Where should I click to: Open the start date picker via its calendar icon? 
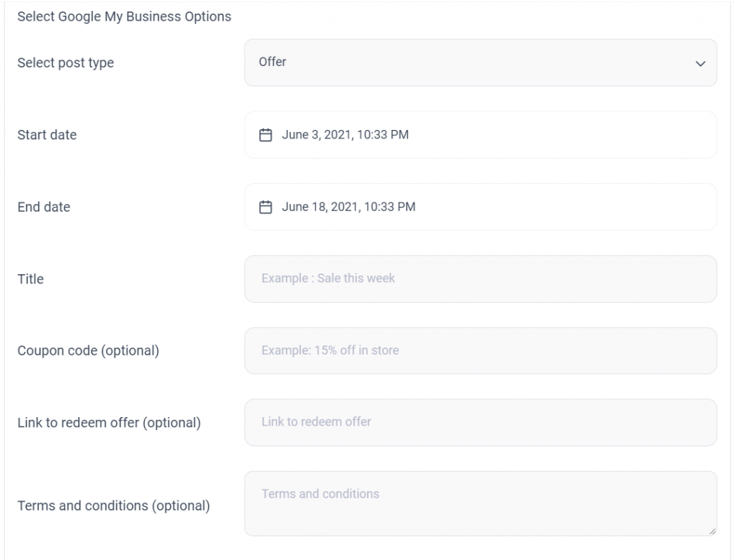coord(266,134)
